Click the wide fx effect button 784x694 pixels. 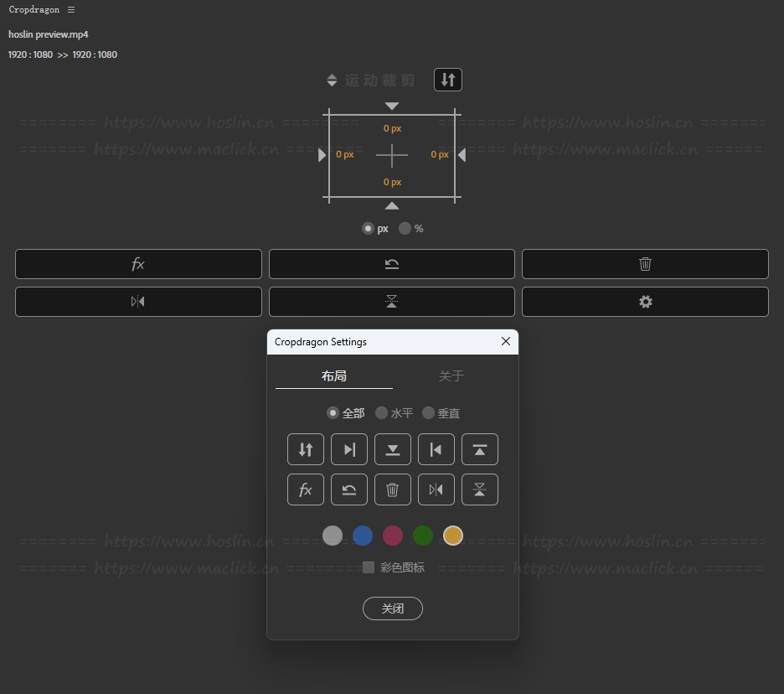tap(138, 264)
